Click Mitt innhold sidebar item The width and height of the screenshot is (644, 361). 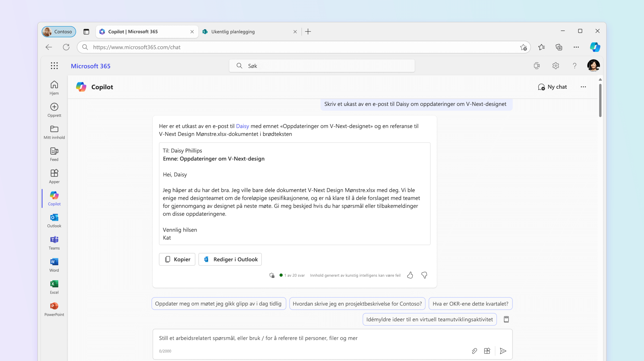point(54,132)
